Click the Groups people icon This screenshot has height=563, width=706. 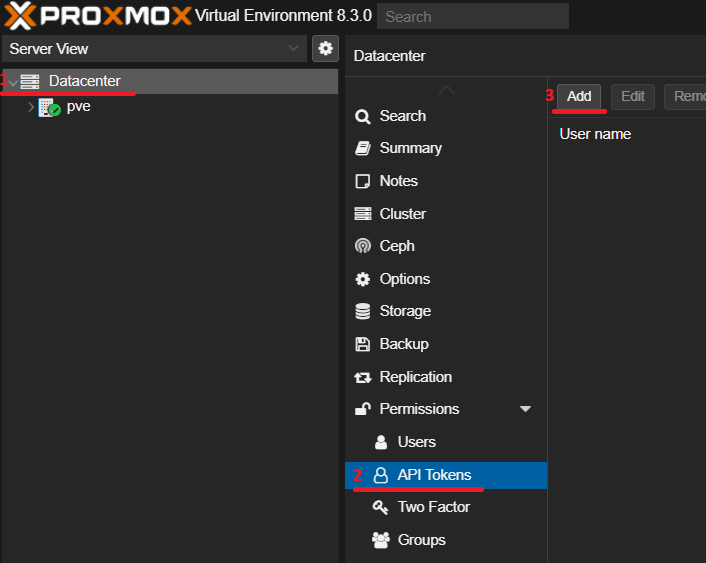point(381,540)
